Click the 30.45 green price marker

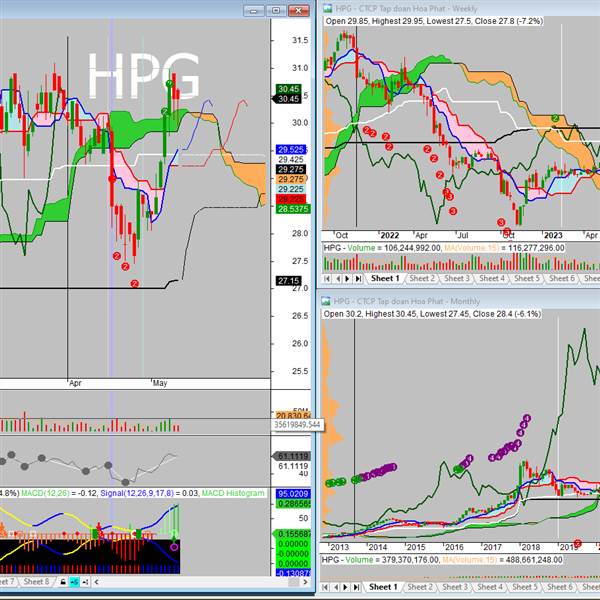tap(289, 89)
